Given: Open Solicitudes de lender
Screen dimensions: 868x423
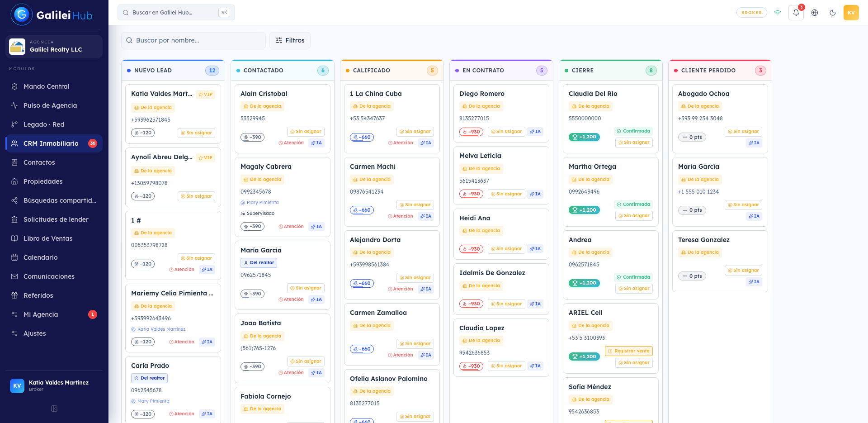Looking at the screenshot, I should coord(54,219).
